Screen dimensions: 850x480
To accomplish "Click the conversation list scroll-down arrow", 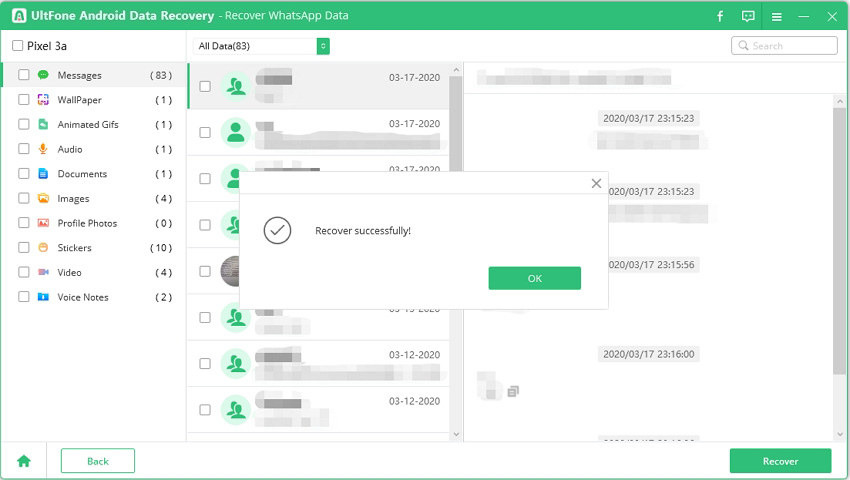I will click(456, 434).
